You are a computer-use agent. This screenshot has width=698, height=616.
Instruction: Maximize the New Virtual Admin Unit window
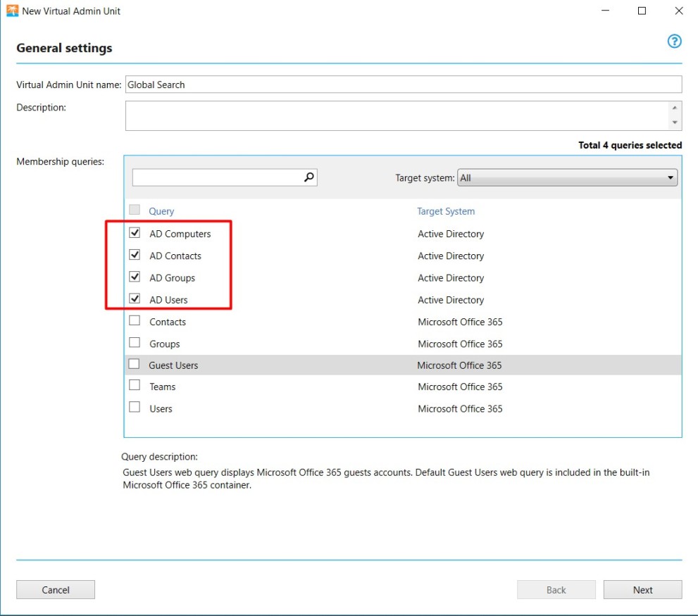click(642, 11)
